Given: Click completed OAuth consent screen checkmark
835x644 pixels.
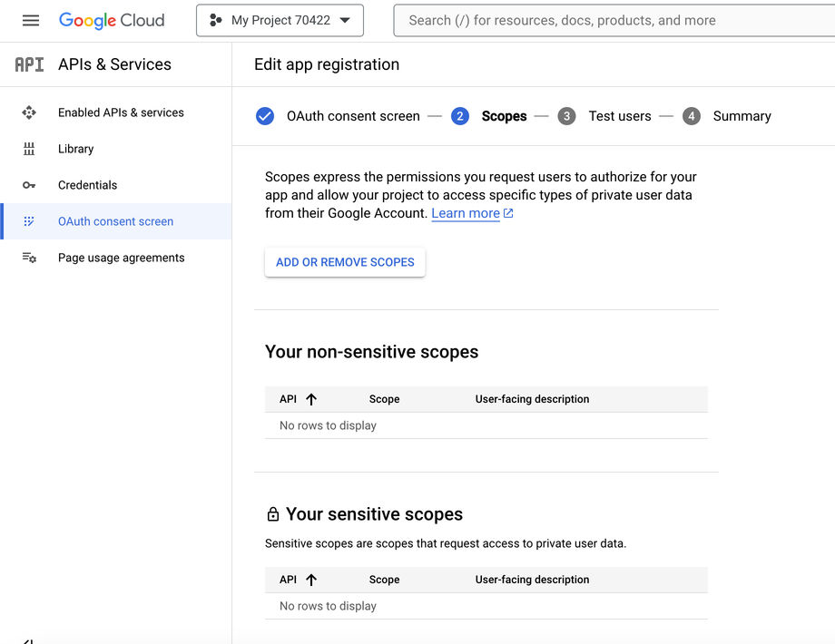Looking at the screenshot, I should (265, 116).
